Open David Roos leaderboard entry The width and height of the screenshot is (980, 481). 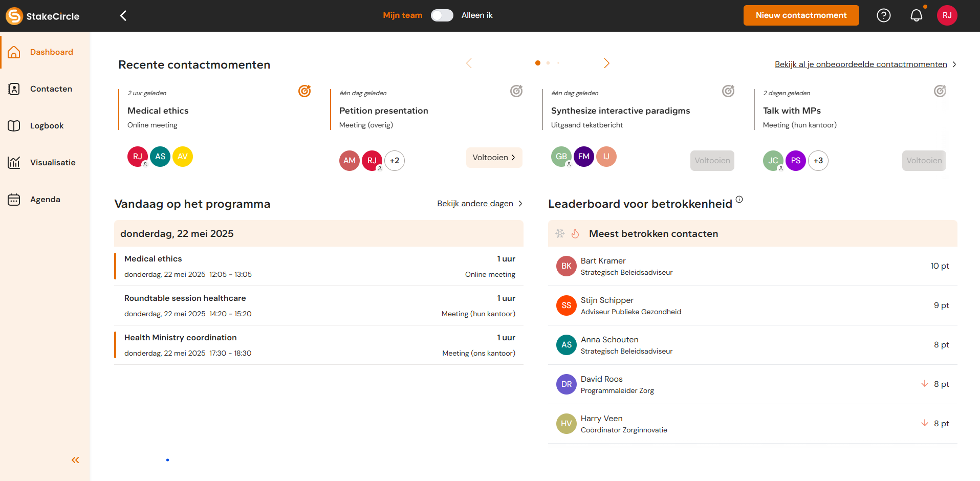click(753, 385)
